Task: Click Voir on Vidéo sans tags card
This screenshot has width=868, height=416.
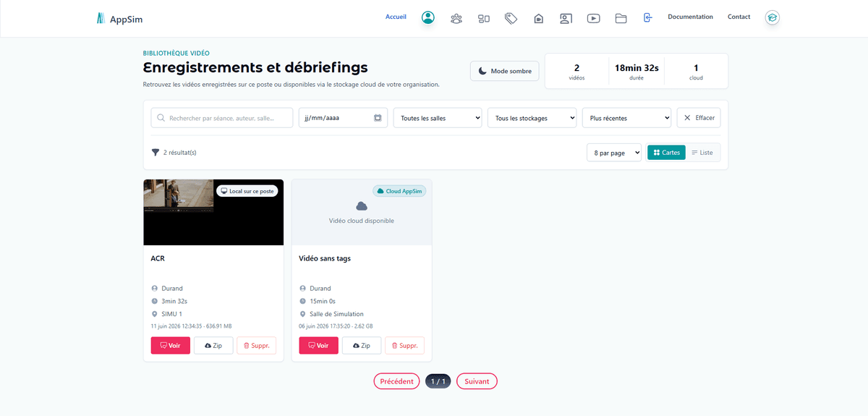Action: 318,346
